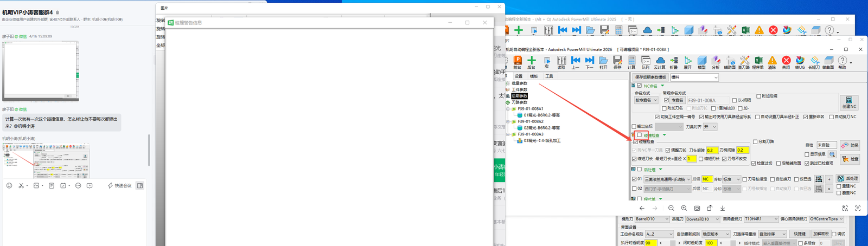Click the 检查 button beside 显示信息
868x246 pixels.
850,159
